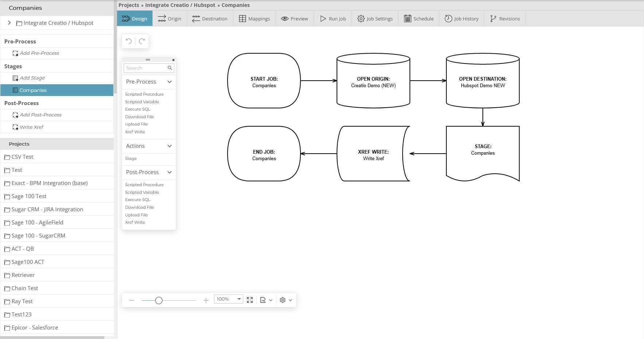This screenshot has height=339, width=644.
Task: Open Job Settings via the gear icon
Action: [360, 18]
